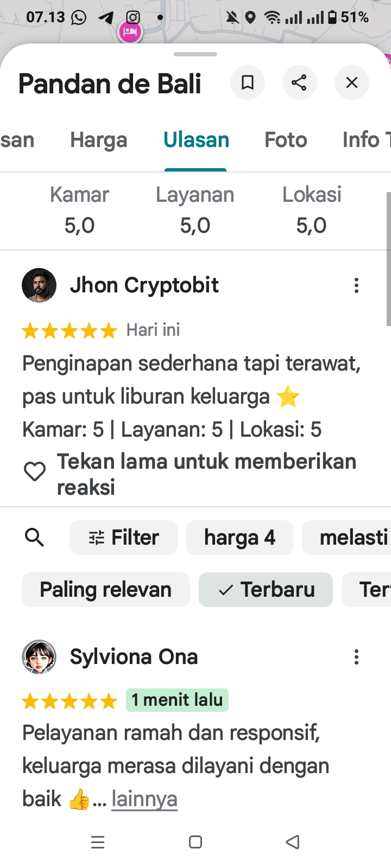Select the 'melasti' keyword chip
Screen dimensions: 391x868
coord(346,538)
